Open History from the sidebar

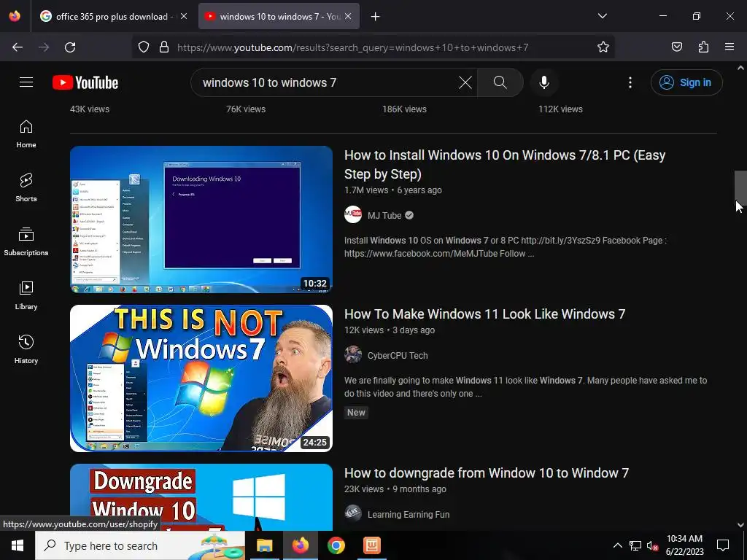[x=26, y=349]
